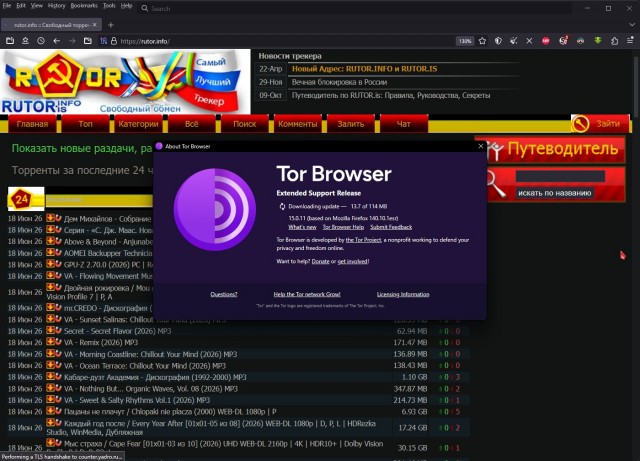Open the history clock icon in toolbar
The width and height of the screenshot is (640, 461).
tap(41, 41)
